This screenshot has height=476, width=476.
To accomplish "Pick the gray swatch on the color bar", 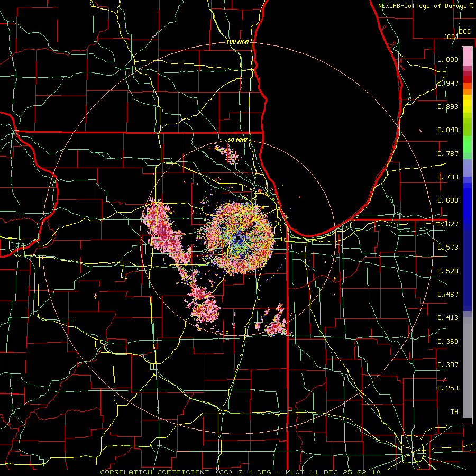I will (x=467, y=368).
